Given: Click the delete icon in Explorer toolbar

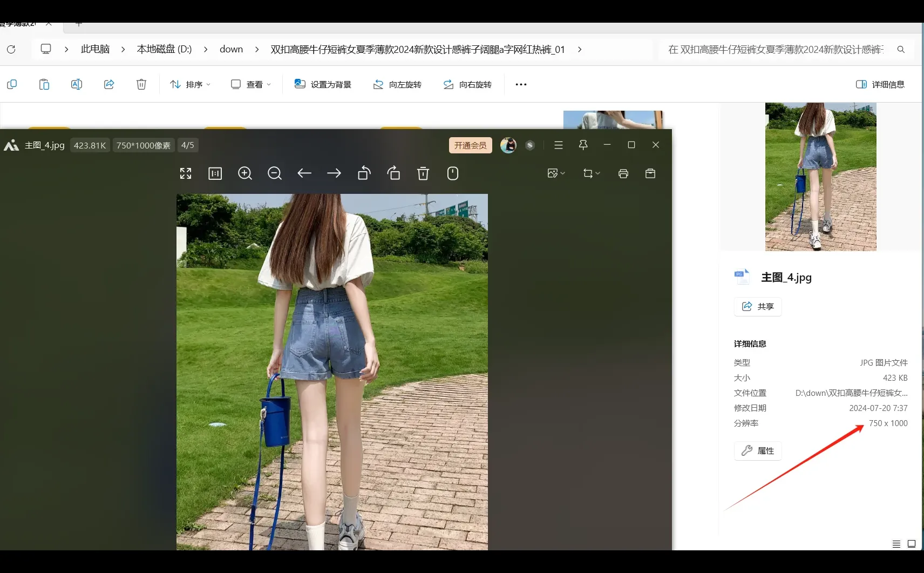Looking at the screenshot, I should [141, 84].
